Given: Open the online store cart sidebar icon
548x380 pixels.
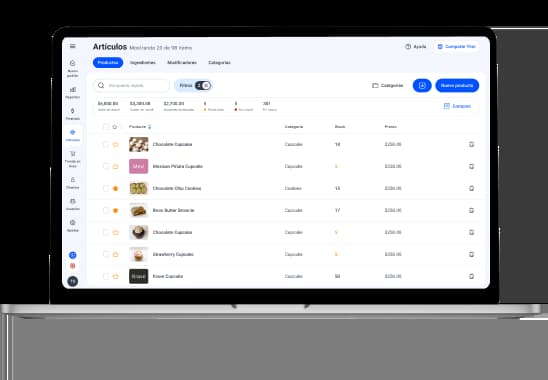Looking at the screenshot, I should (73, 159).
